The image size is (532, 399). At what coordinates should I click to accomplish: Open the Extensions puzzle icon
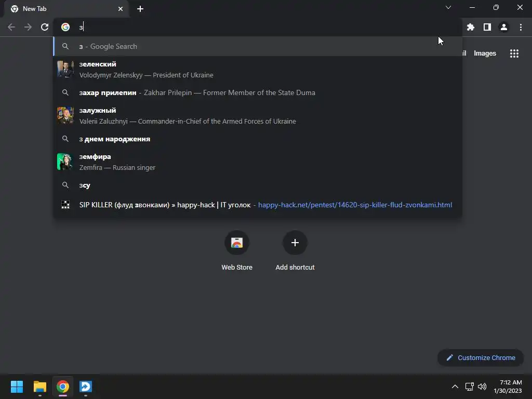[471, 27]
